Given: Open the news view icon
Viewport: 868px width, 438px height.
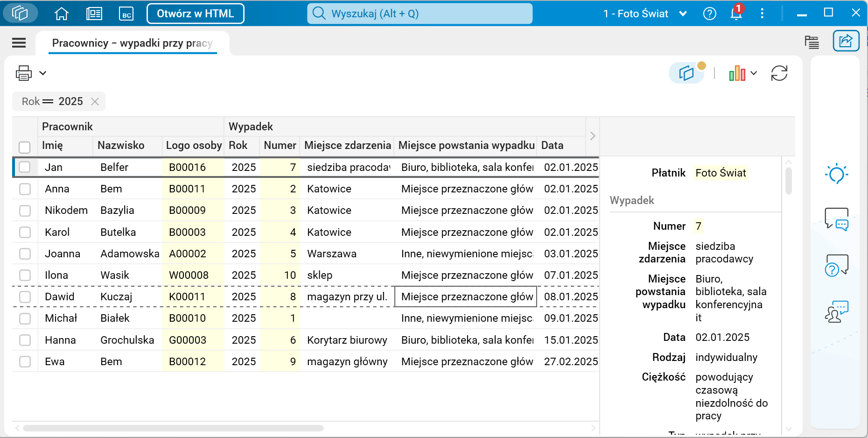Looking at the screenshot, I should pyautogui.click(x=94, y=14).
